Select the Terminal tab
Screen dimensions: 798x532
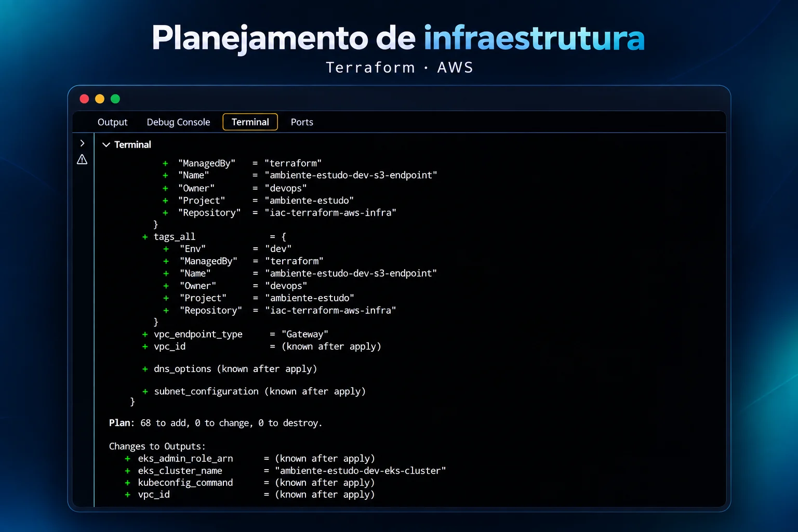[x=250, y=122]
